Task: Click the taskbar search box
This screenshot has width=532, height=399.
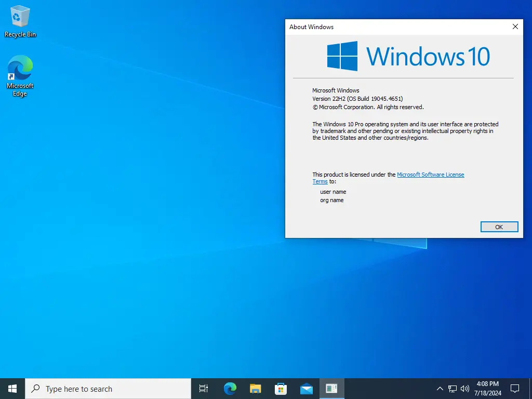Action: pos(108,389)
